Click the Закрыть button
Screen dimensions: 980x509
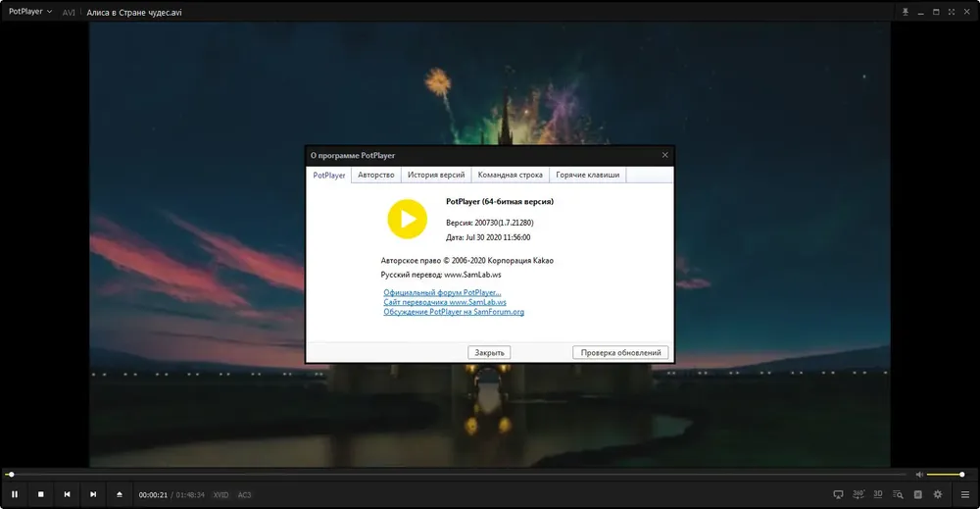(489, 353)
